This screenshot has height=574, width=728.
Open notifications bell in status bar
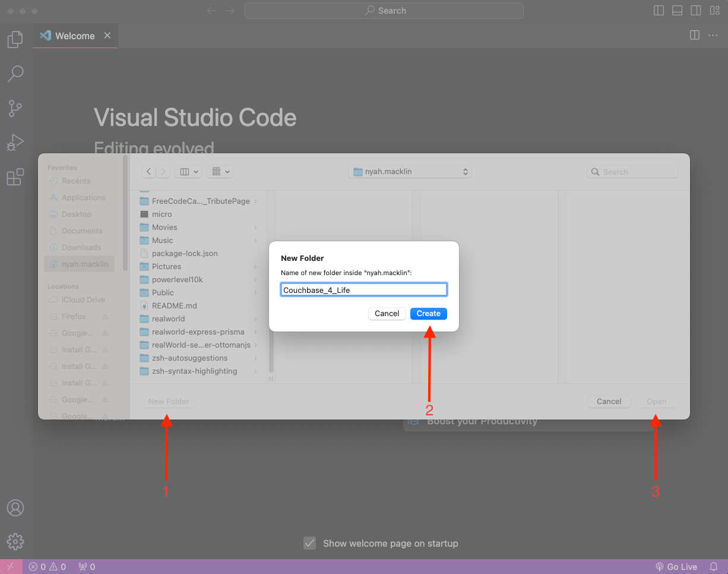click(x=713, y=566)
